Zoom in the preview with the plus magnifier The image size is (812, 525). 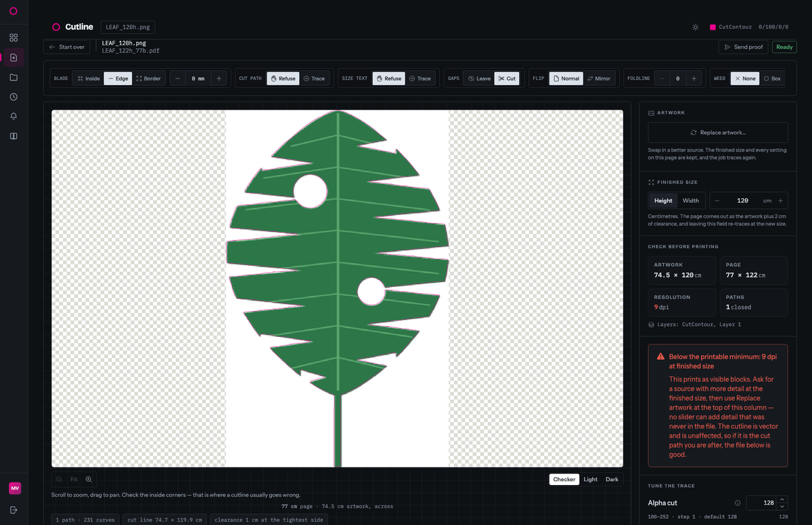tap(89, 479)
